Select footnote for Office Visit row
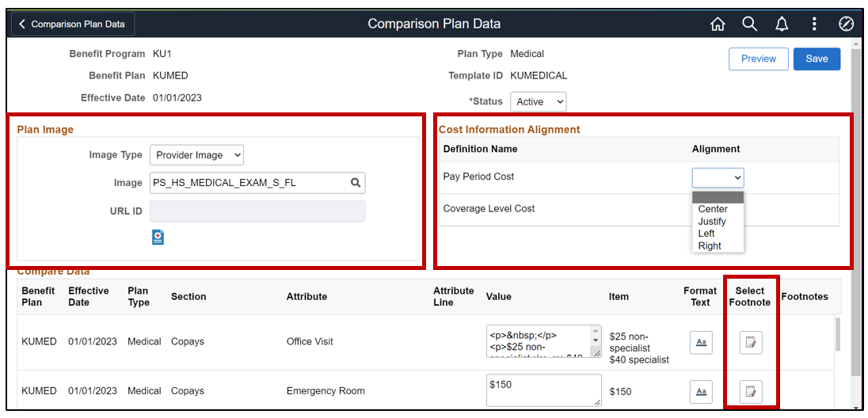The image size is (868, 418). (x=751, y=343)
